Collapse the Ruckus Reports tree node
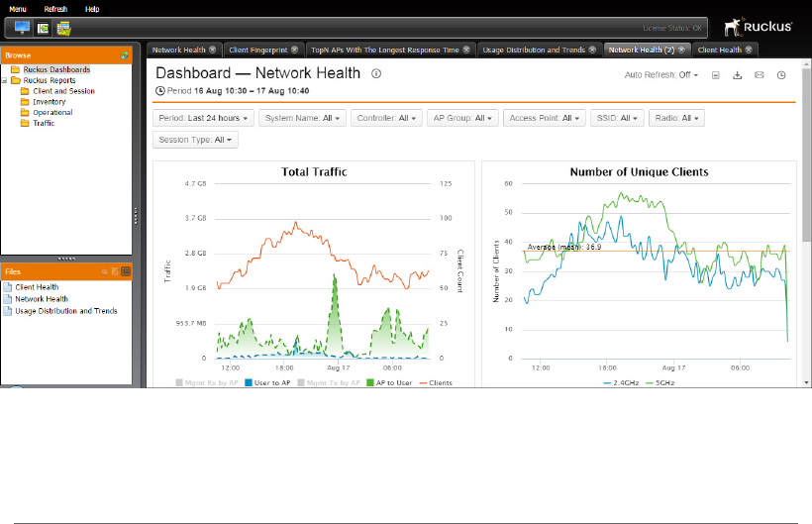Viewport: 812px width, 524px height. click(x=4, y=80)
